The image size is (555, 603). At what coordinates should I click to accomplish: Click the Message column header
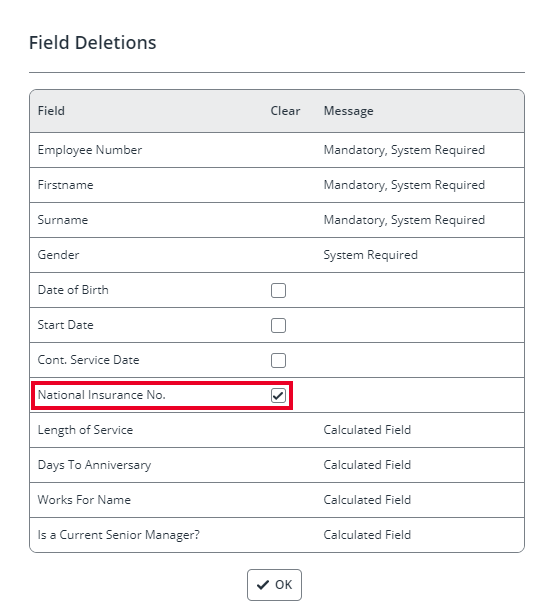[348, 111]
